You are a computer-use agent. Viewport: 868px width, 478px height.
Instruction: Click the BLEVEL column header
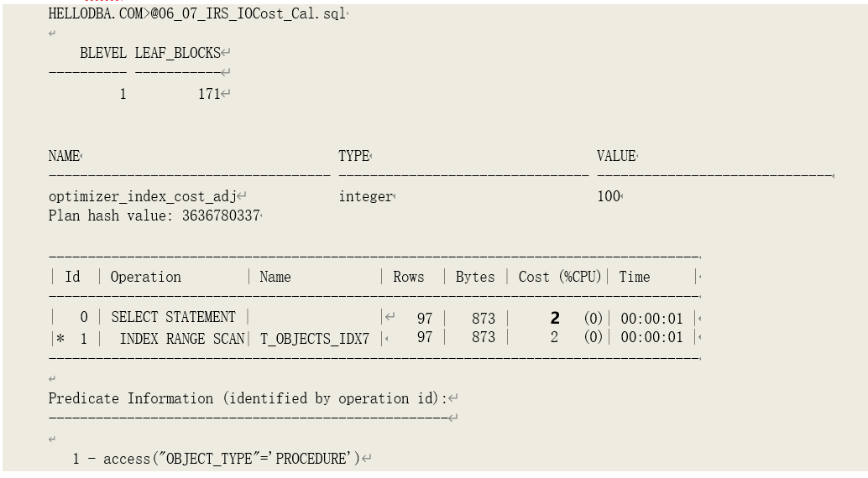tap(103, 53)
